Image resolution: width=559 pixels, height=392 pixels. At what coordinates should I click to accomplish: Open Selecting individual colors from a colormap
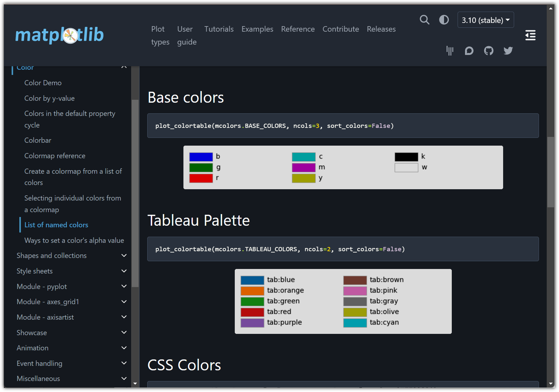[x=73, y=204]
